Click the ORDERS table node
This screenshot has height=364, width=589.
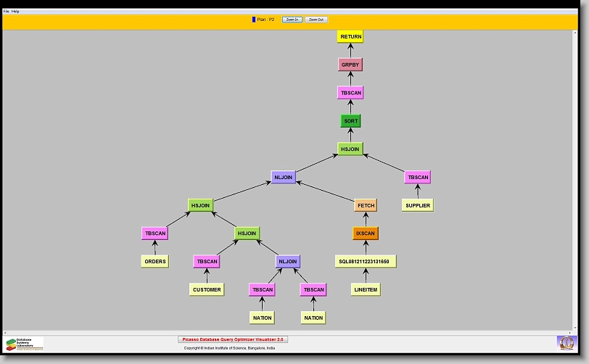[155, 261]
